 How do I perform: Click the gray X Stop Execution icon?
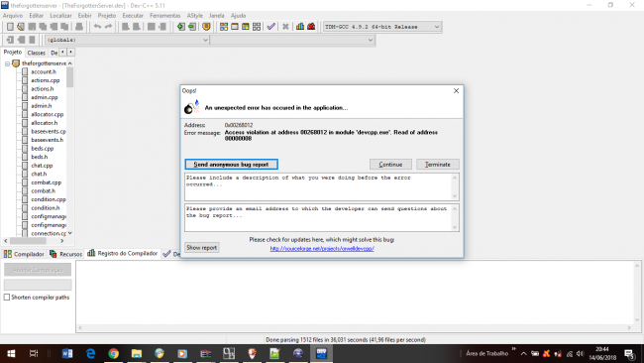pyautogui.click(x=285, y=27)
